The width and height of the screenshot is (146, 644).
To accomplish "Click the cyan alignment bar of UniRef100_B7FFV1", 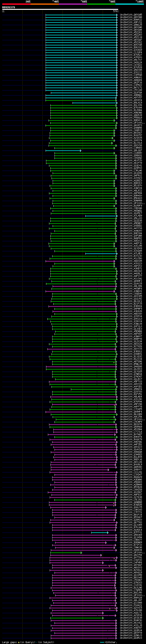I will [100, 533].
